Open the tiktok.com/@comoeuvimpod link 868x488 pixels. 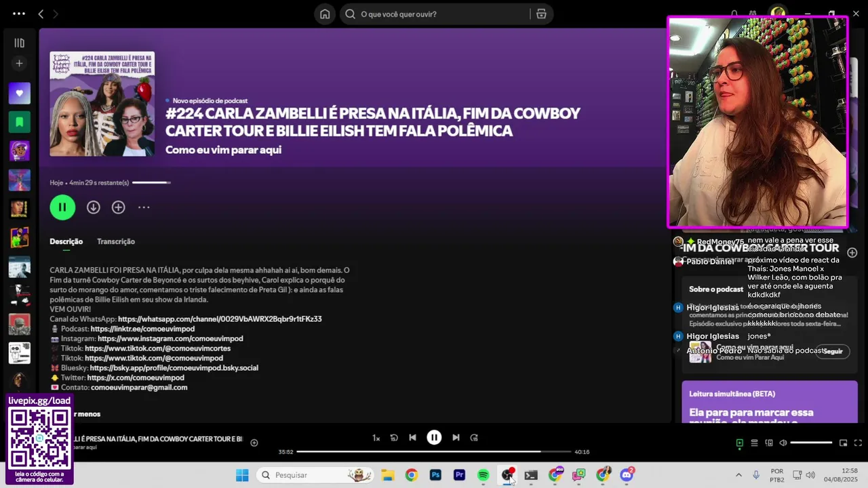click(x=154, y=358)
